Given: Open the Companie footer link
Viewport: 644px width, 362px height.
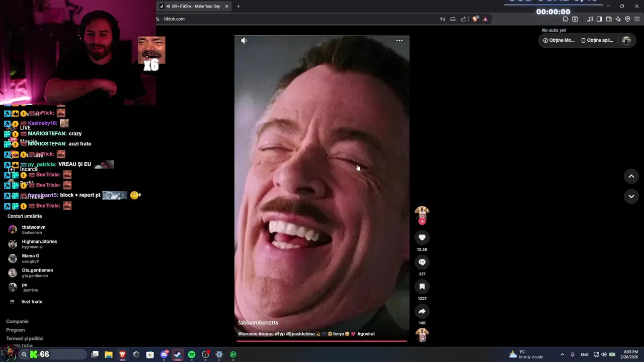Looking at the screenshot, I should (17, 322).
